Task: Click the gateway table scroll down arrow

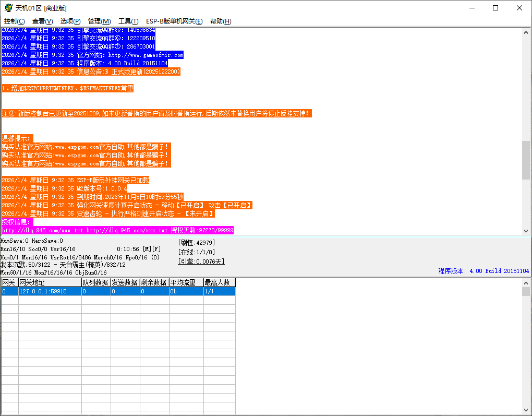Action: coord(526,410)
